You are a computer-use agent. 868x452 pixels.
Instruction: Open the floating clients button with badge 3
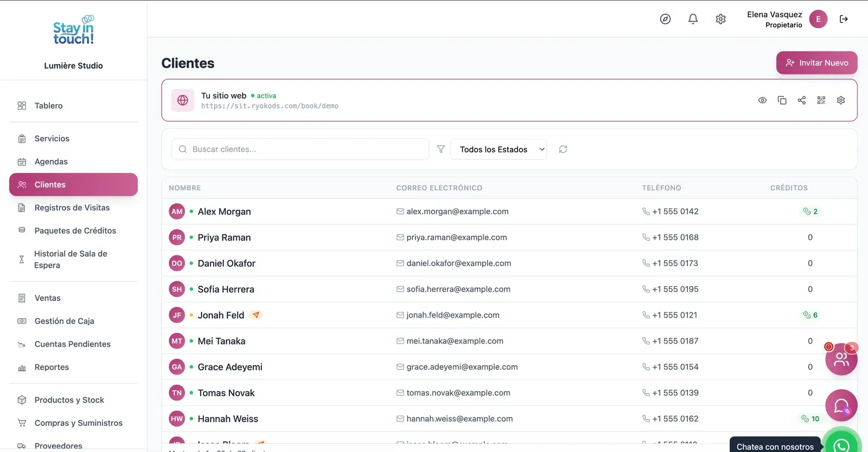(841, 359)
